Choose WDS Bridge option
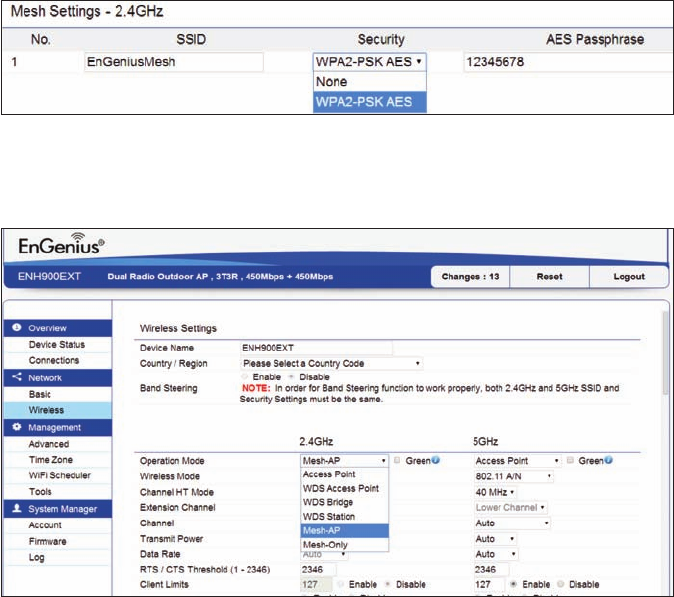Screen dimensions: 674x597 [x=344, y=502]
